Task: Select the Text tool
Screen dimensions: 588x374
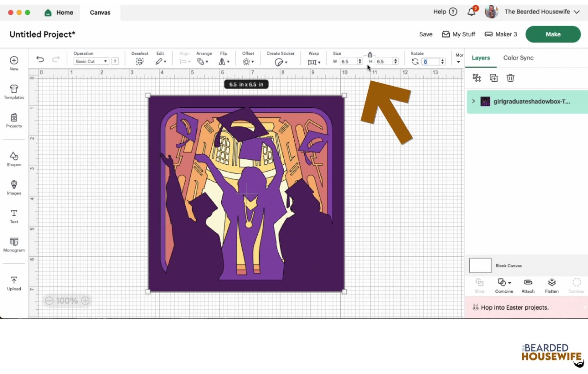Action: coord(14,216)
